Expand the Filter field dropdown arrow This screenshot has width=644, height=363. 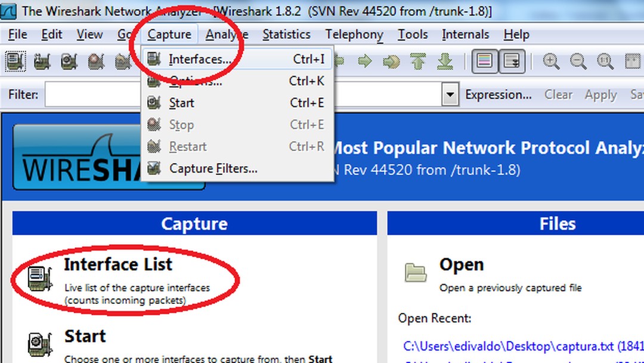(x=449, y=95)
